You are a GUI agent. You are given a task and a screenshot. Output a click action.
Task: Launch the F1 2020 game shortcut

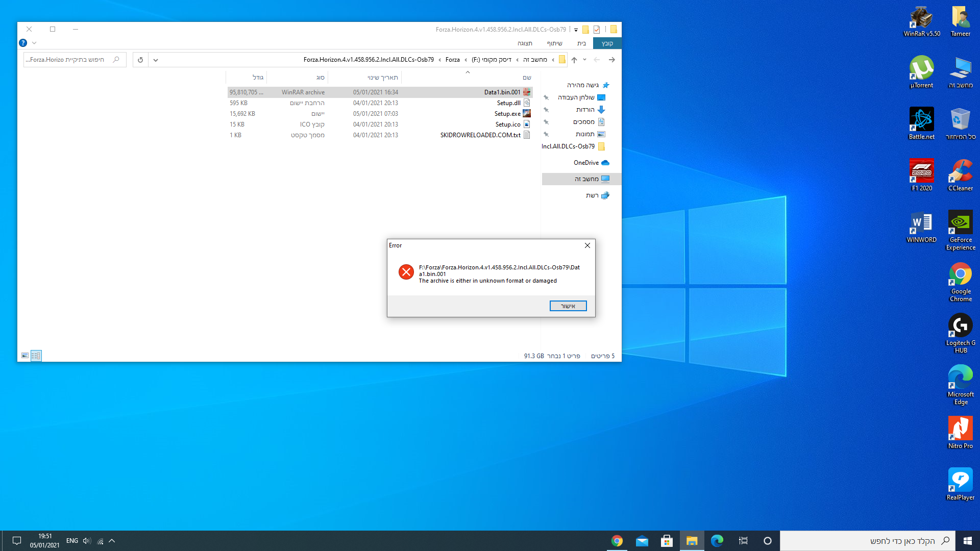tap(921, 175)
